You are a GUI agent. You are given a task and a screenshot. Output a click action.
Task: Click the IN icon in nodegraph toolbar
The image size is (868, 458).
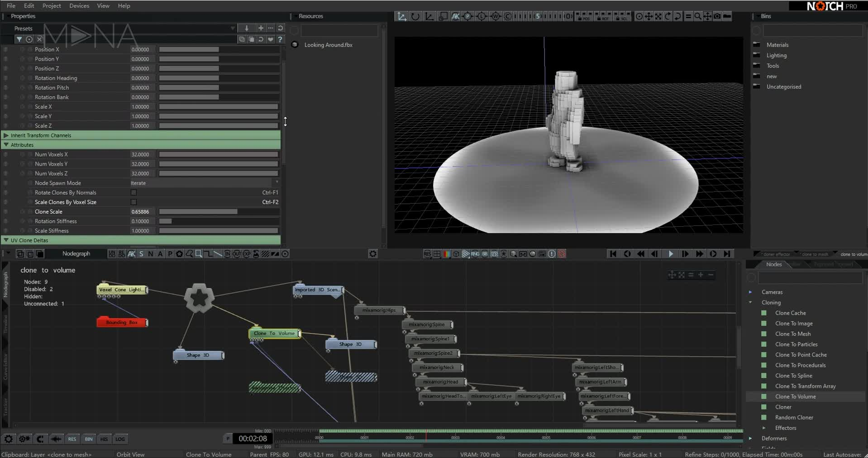coord(227,254)
